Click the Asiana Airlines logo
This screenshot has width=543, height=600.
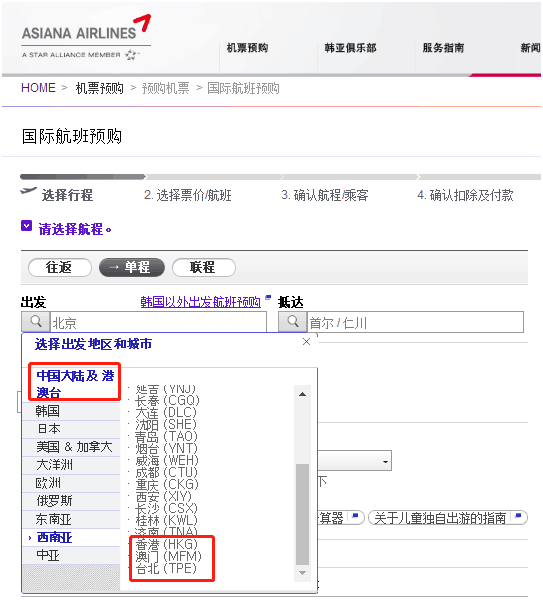click(86, 37)
